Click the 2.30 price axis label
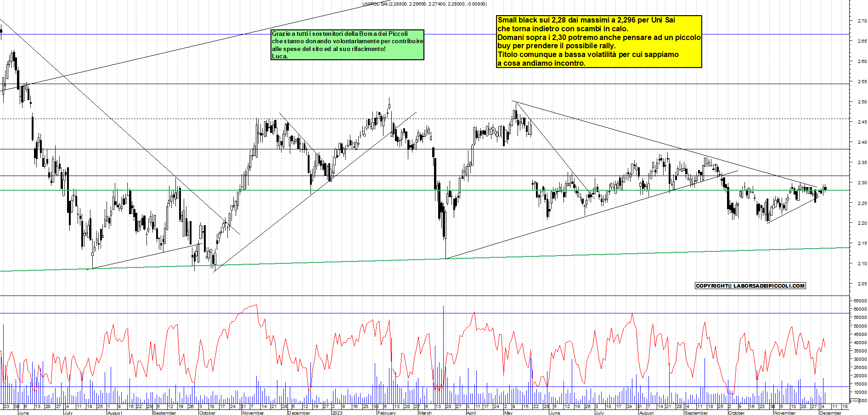868x415 pixels. (862, 182)
